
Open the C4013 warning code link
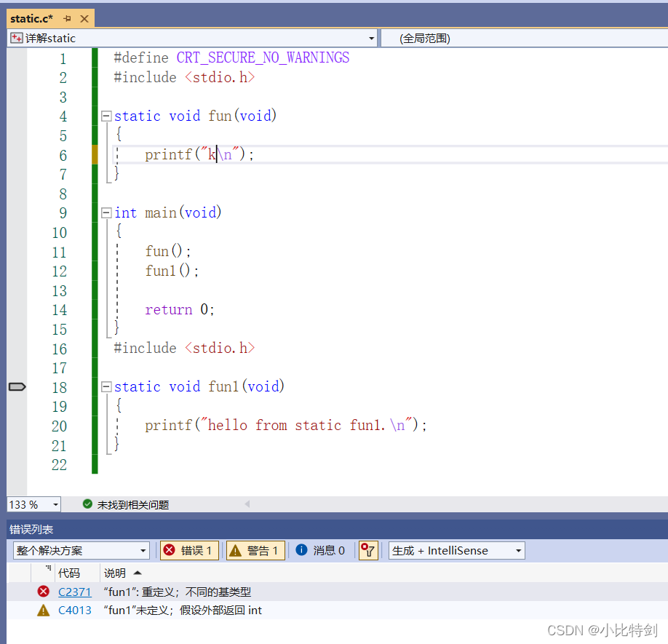[74, 611]
